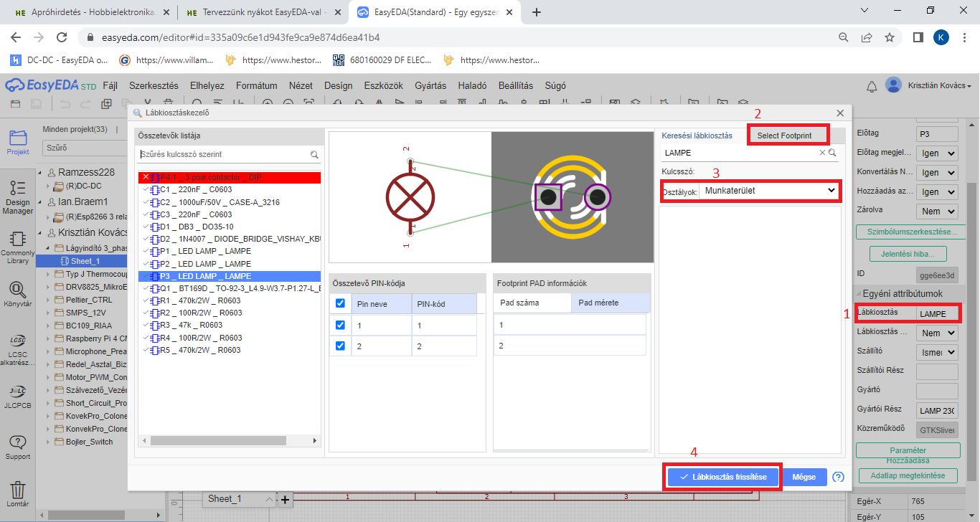Click the EasyEDA logo
980x522 pixels.
click(x=50, y=85)
